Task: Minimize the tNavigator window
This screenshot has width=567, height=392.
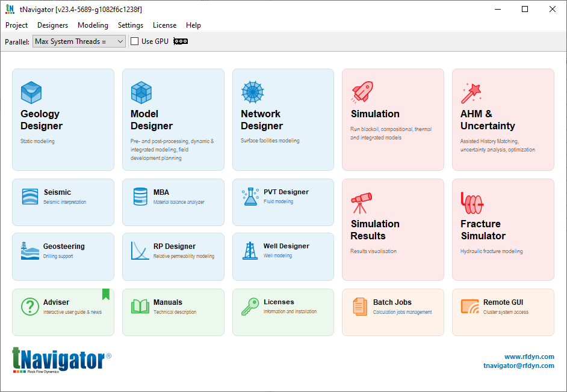Action: [x=498, y=10]
